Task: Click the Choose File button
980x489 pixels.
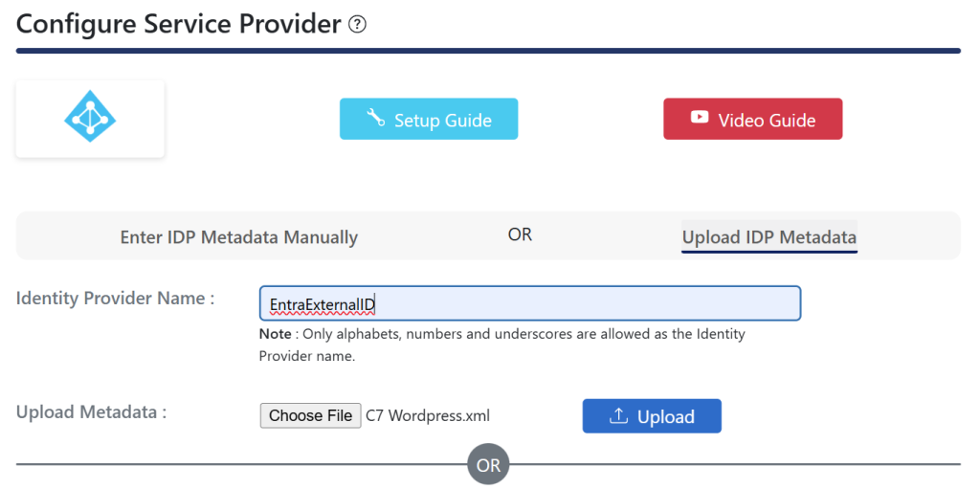Action: coord(311,416)
